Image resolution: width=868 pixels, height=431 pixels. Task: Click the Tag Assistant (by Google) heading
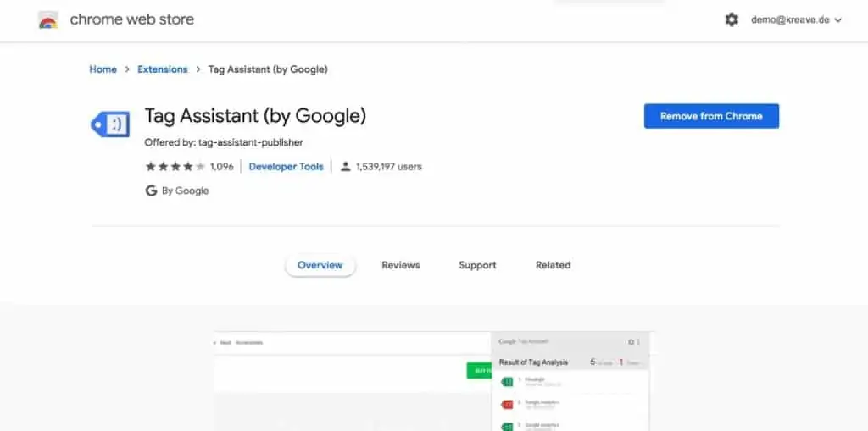pos(255,116)
